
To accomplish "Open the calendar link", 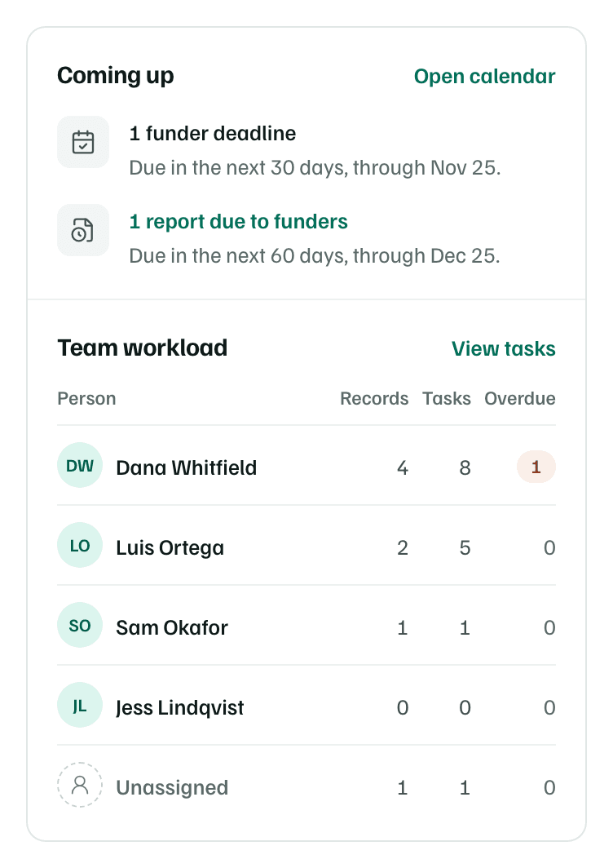I will (484, 77).
